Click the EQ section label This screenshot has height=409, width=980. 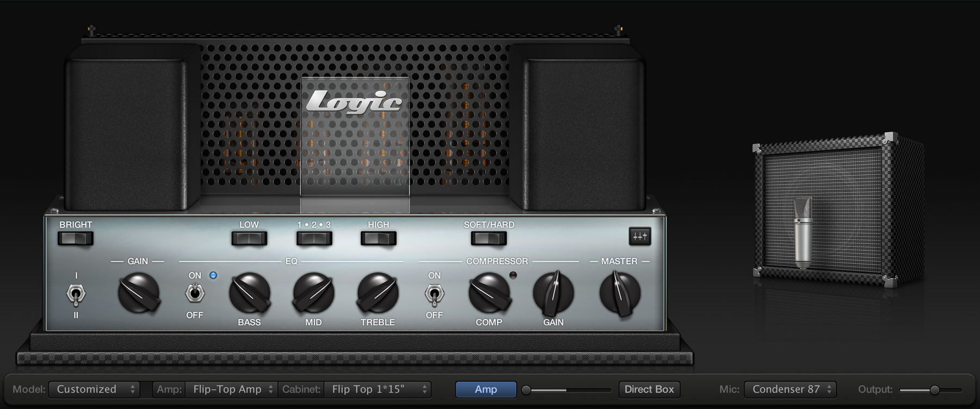point(291,262)
